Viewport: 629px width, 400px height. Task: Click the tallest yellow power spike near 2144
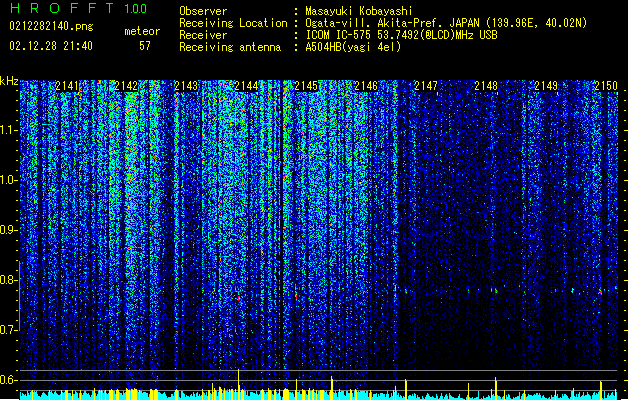click(x=239, y=384)
